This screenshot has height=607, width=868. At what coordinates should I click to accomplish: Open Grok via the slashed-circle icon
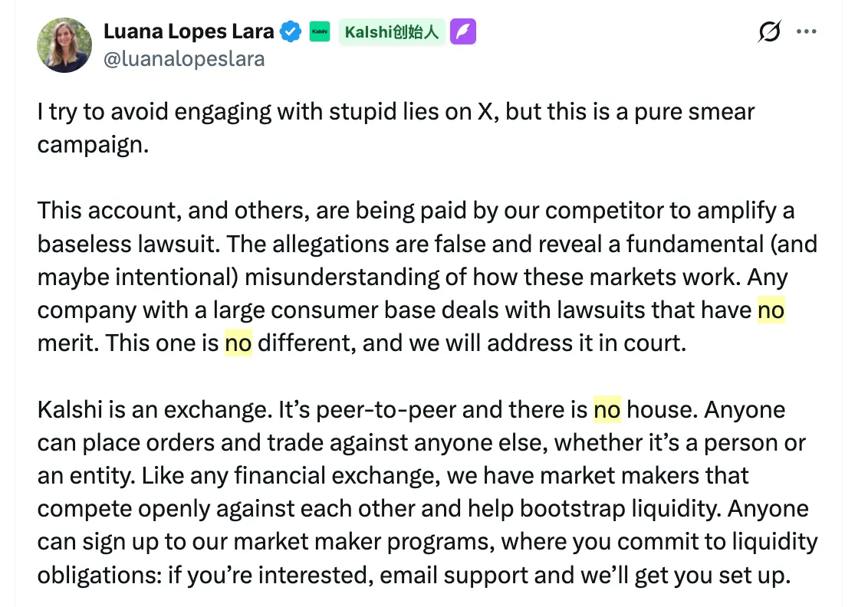pyautogui.click(x=769, y=31)
